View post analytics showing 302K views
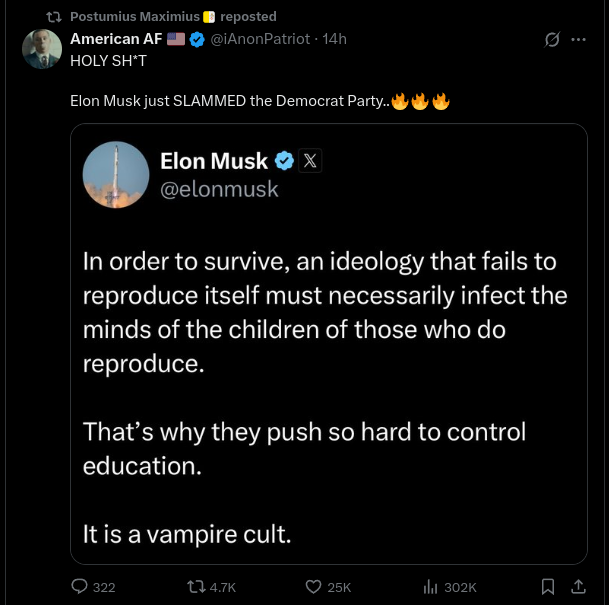 (431, 587)
